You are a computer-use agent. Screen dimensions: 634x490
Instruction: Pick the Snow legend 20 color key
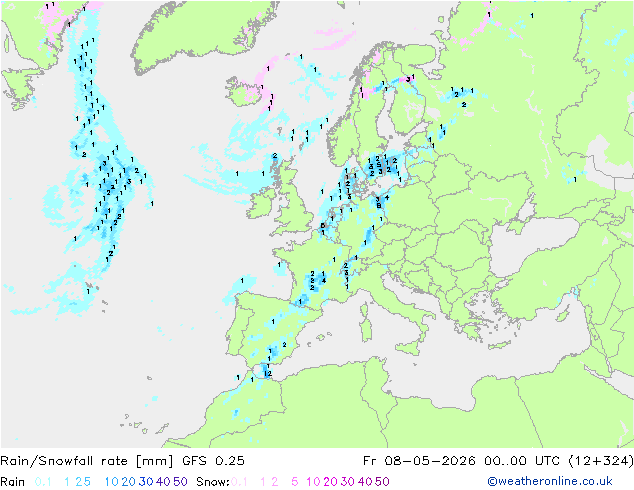(331, 482)
